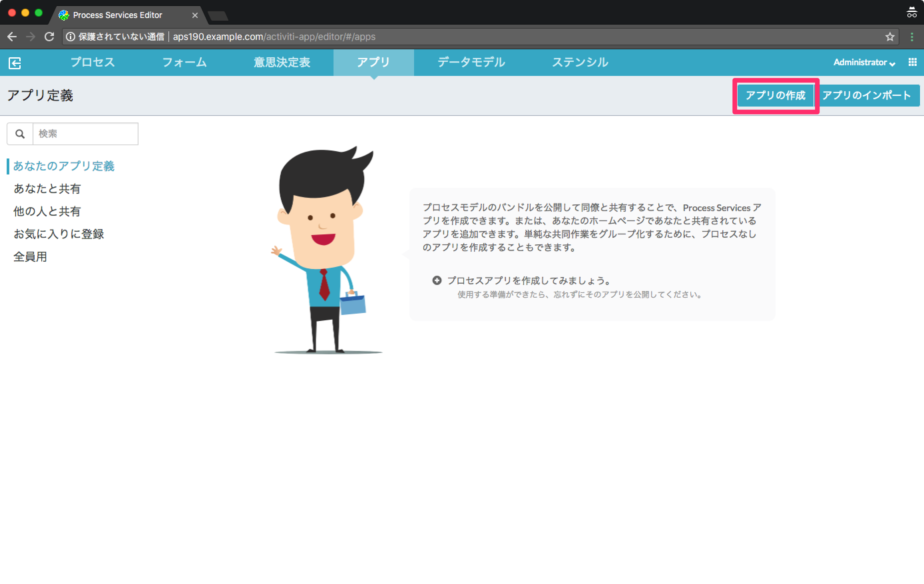The width and height of the screenshot is (924, 584).
Task: Click the plus icon beside プロセスアプリを作成してみましょう
Action: click(x=437, y=280)
